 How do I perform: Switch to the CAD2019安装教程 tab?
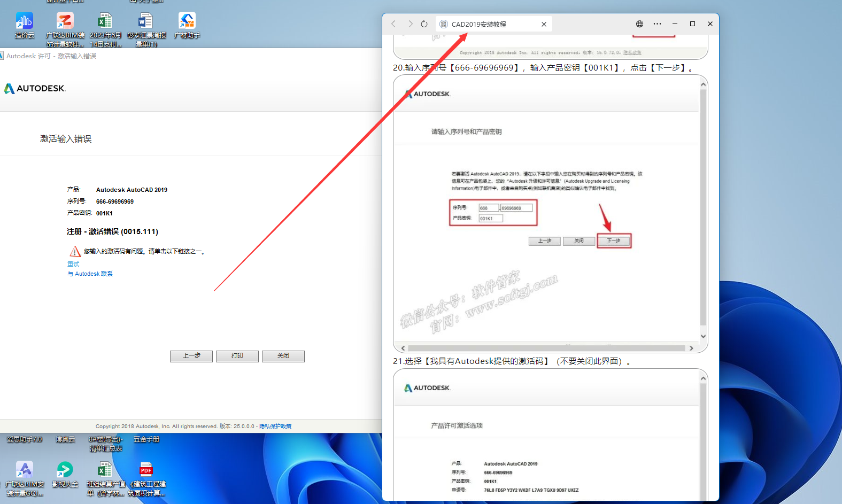point(493,24)
